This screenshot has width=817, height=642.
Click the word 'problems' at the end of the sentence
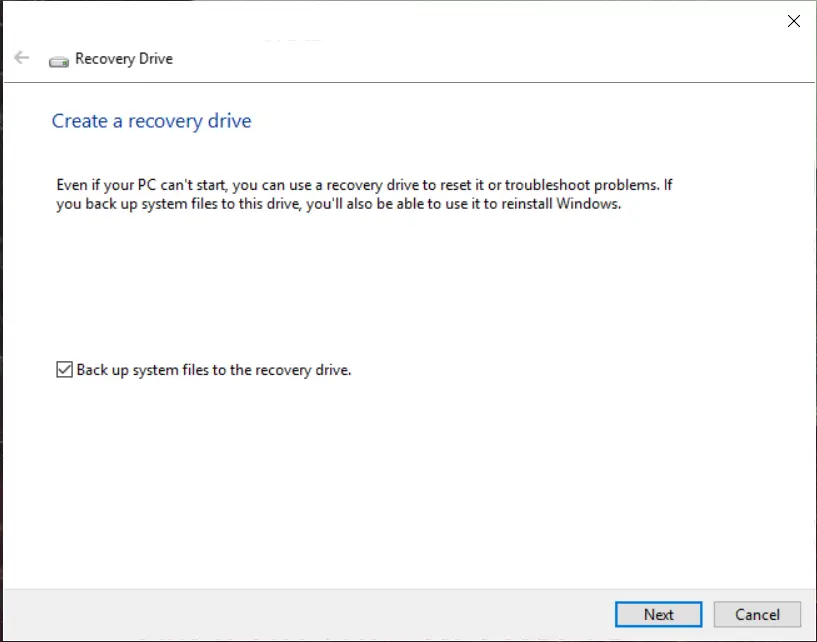[627, 185]
